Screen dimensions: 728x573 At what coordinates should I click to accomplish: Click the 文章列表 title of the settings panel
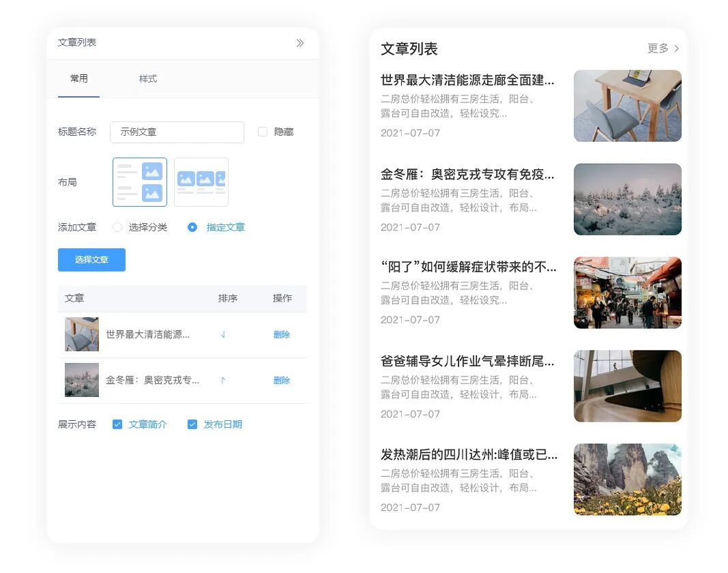click(77, 42)
